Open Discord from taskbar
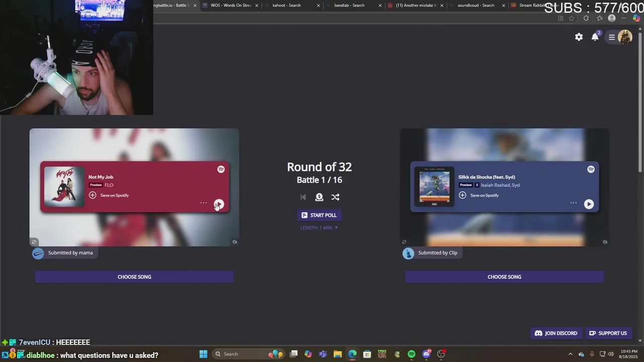The image size is (644, 362). 427,354
